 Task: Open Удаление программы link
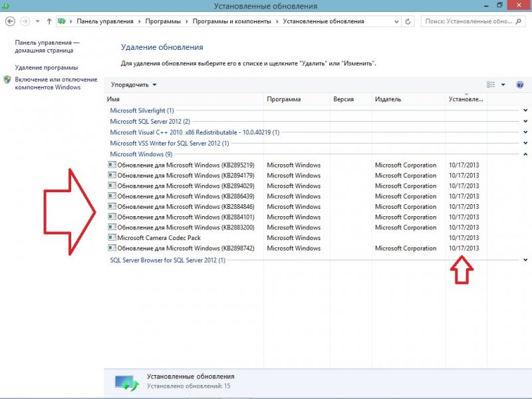[47, 68]
